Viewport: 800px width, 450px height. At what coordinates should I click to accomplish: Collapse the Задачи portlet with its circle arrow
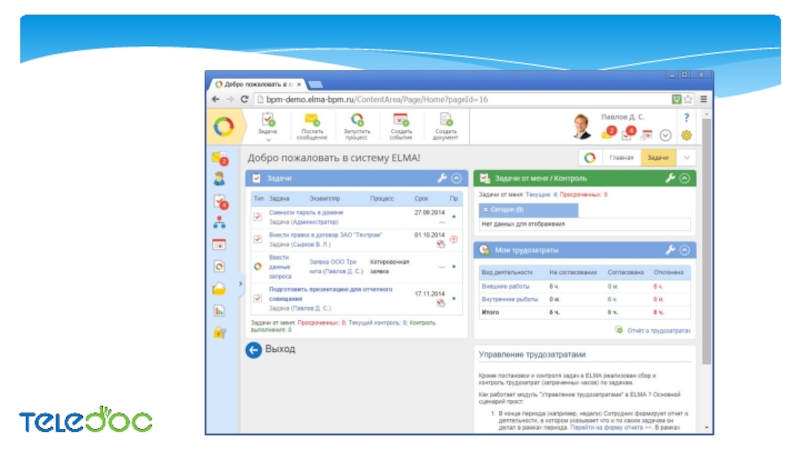(x=457, y=178)
